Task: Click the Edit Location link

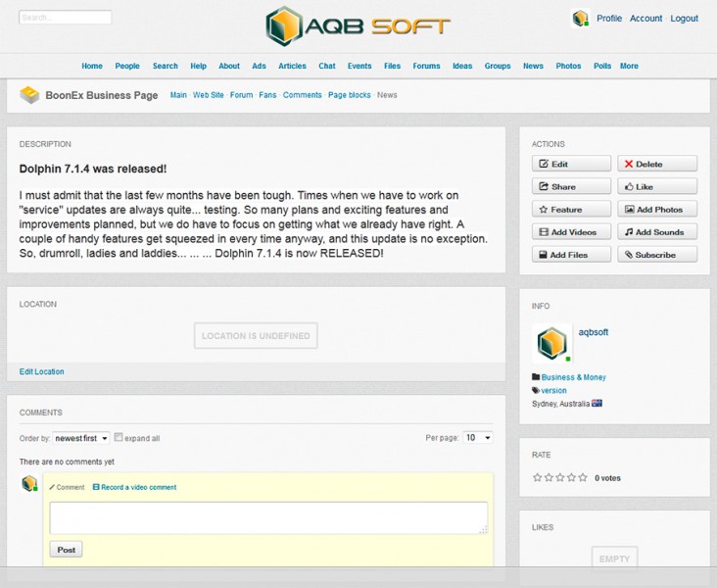Action: 41,371
